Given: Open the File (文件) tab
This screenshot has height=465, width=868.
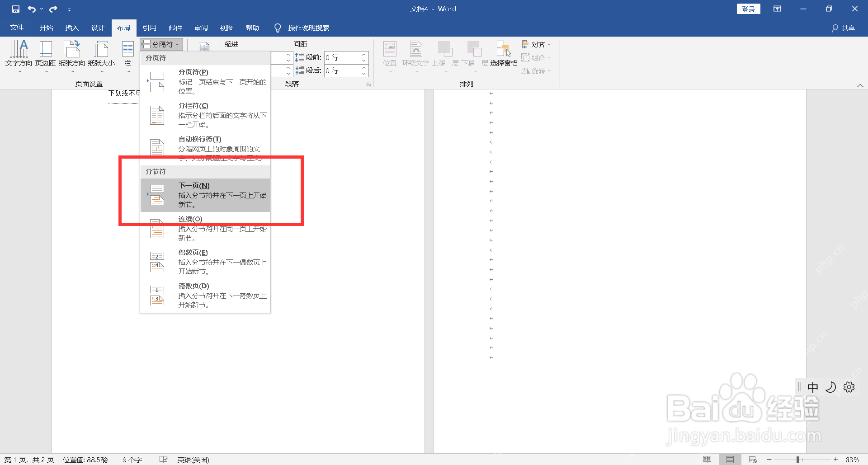Looking at the screenshot, I should coord(17,28).
